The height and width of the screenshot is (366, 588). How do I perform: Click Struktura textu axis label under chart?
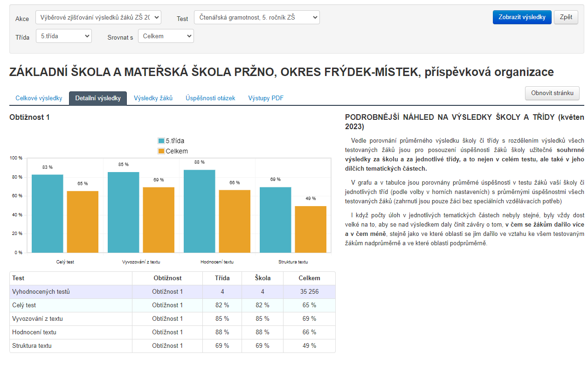[293, 262]
